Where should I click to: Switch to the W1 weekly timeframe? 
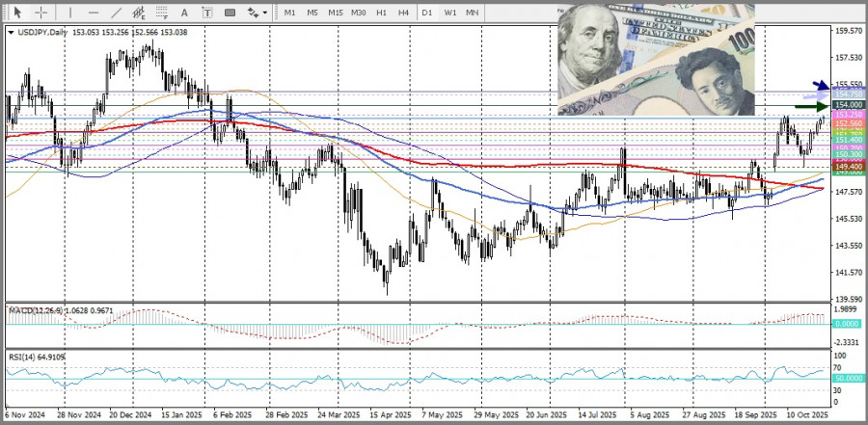[450, 13]
